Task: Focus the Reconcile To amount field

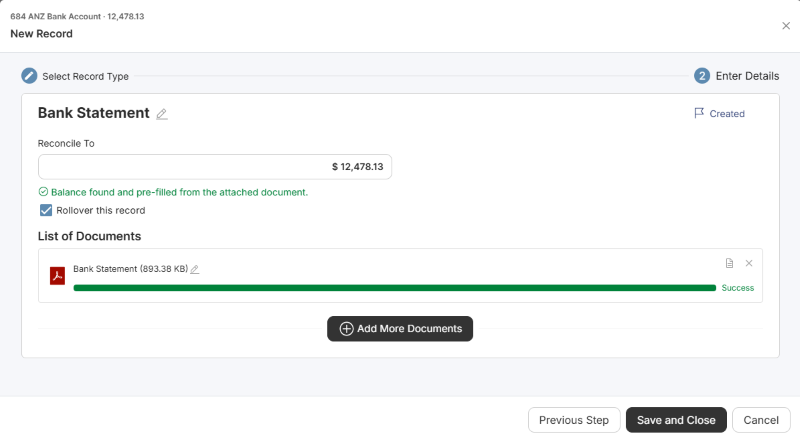Action: [x=215, y=167]
